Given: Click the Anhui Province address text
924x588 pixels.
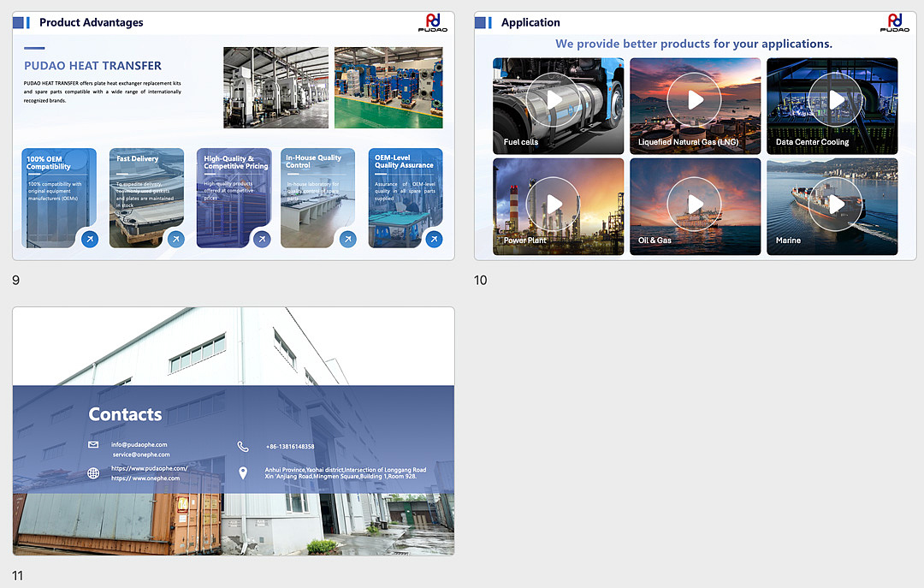Looking at the screenshot, I should coord(346,473).
